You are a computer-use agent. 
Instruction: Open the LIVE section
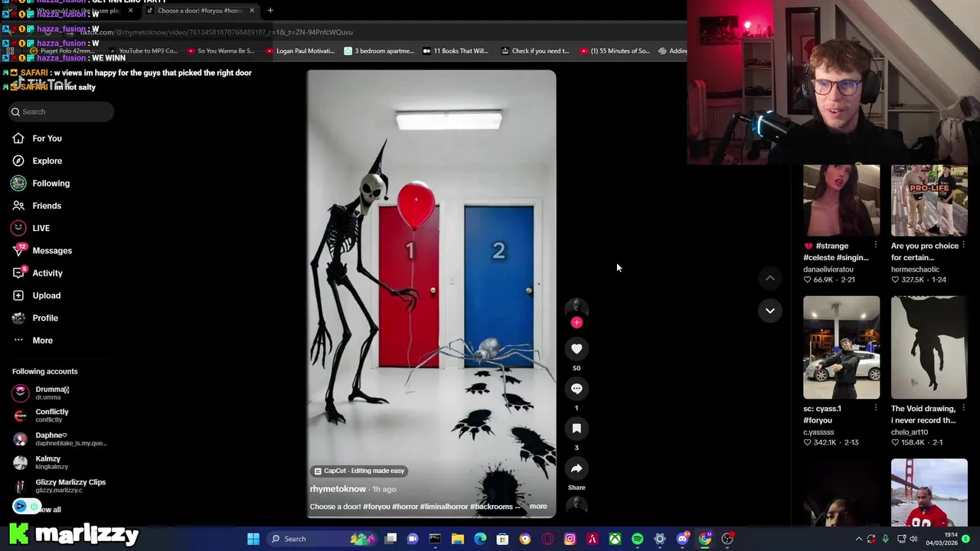point(41,228)
